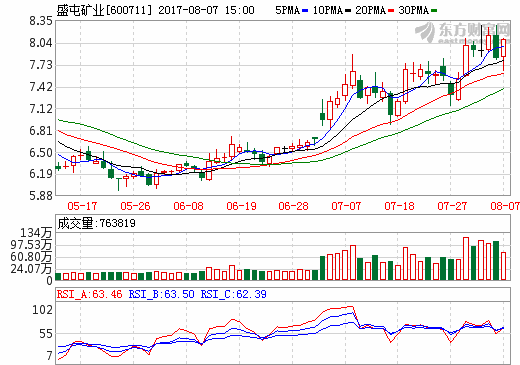Image resolution: width=520 pixels, height=365 pixels.
Task: Click the 7.73 price axis label
Action: pos(41,65)
